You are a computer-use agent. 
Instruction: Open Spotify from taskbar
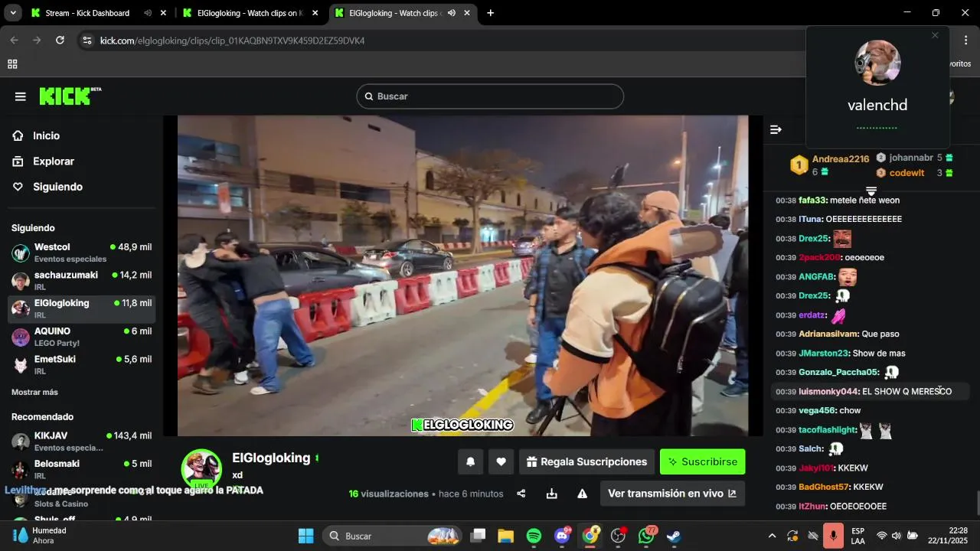[x=534, y=536]
